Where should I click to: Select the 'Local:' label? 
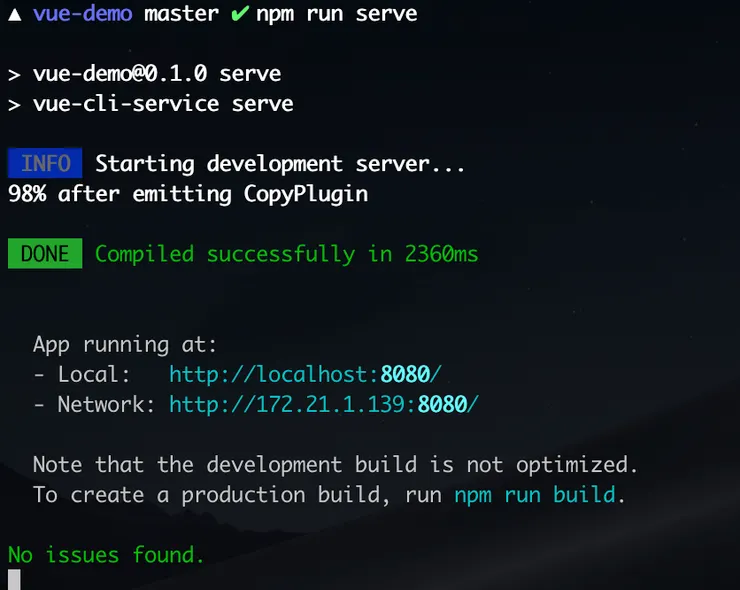click(x=93, y=374)
